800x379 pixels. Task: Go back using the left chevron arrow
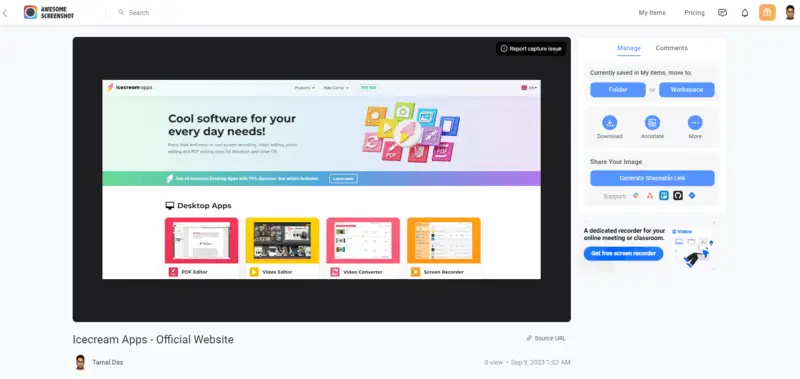coord(5,13)
